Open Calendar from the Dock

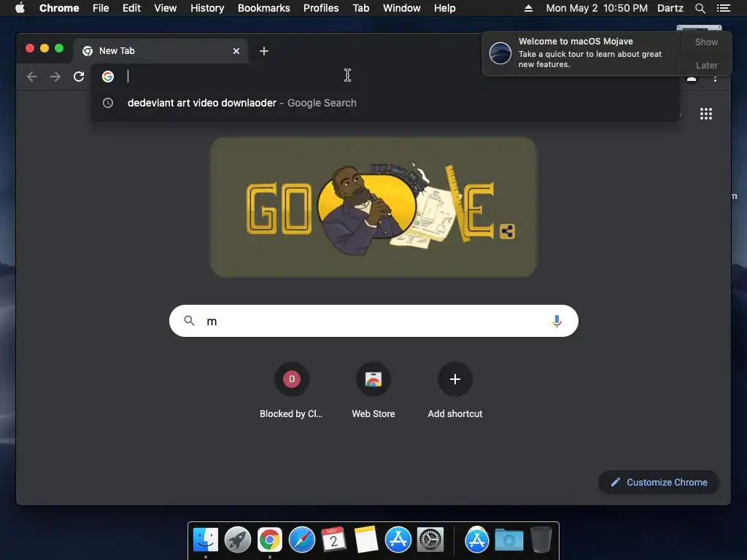point(333,540)
